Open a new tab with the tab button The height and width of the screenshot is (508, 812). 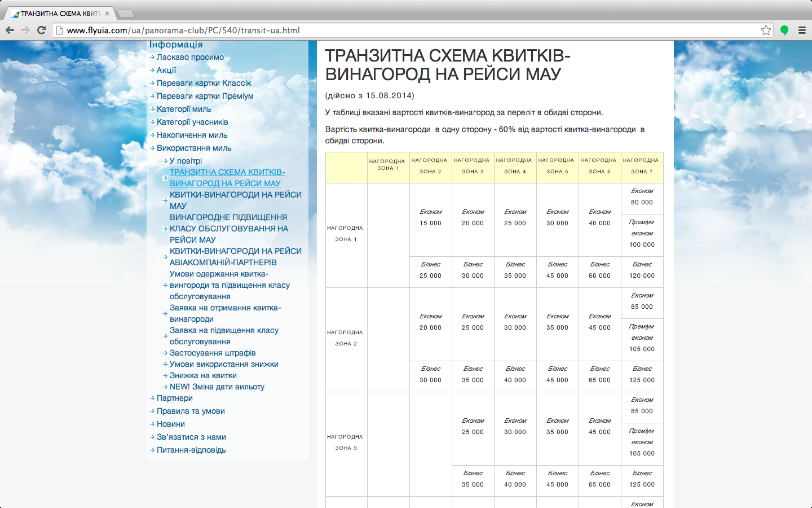pos(125,13)
